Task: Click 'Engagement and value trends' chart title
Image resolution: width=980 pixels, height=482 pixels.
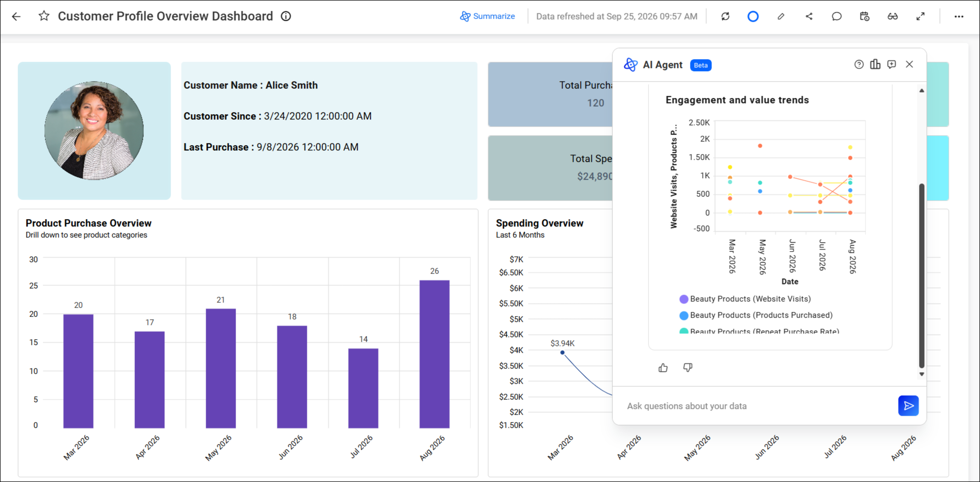Action: pyautogui.click(x=737, y=100)
